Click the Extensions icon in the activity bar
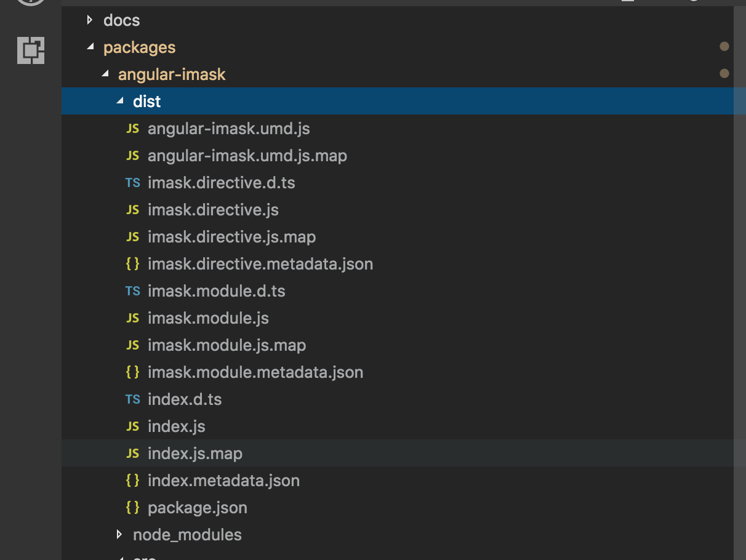The image size is (746, 560). point(30,50)
